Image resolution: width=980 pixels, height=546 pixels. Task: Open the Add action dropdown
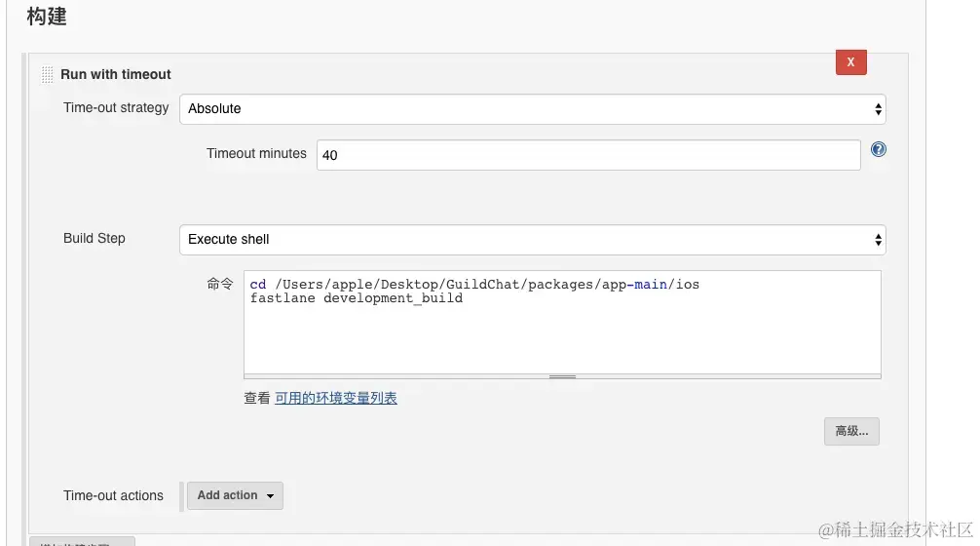235,495
